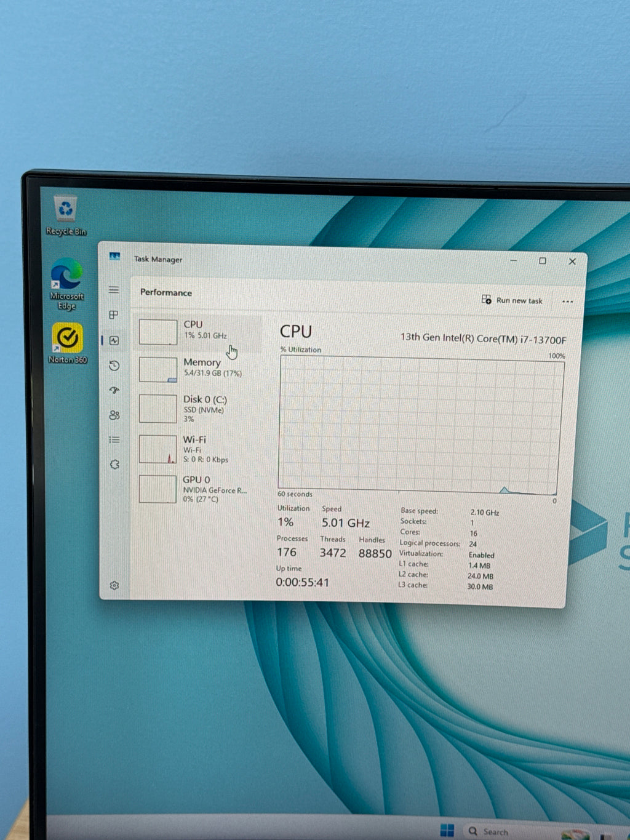Click the Threads count 3472
The image size is (630, 840).
pyautogui.click(x=333, y=553)
